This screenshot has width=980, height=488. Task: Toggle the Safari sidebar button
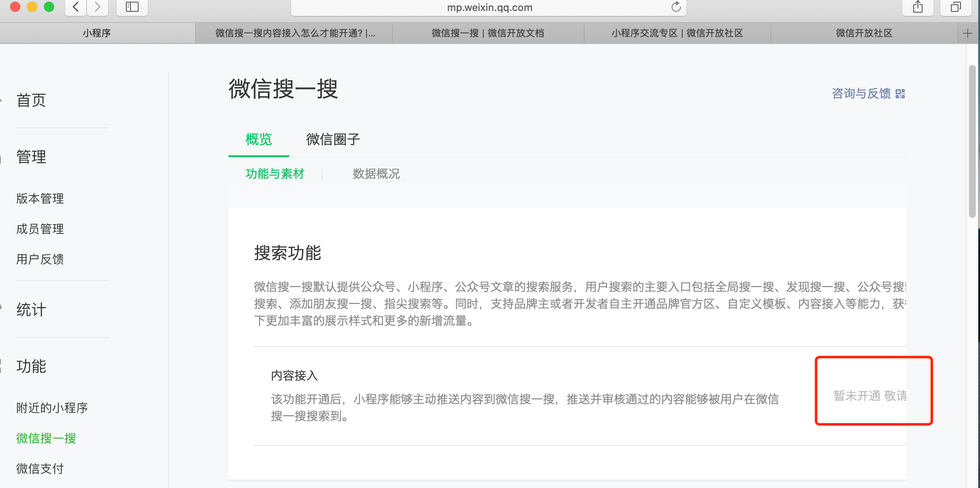coord(132,7)
